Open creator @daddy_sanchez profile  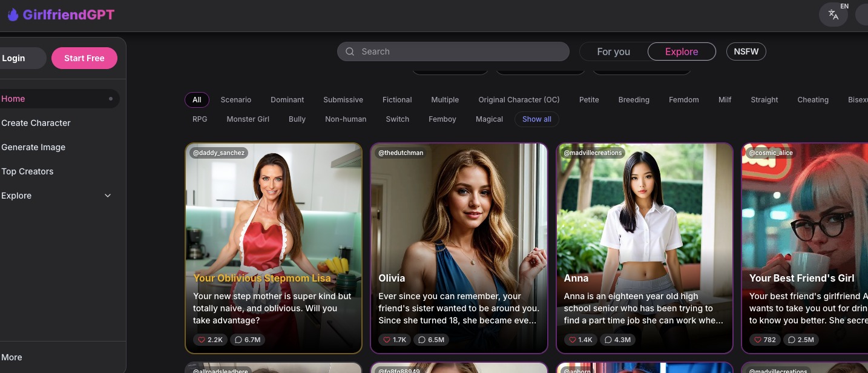tap(219, 153)
